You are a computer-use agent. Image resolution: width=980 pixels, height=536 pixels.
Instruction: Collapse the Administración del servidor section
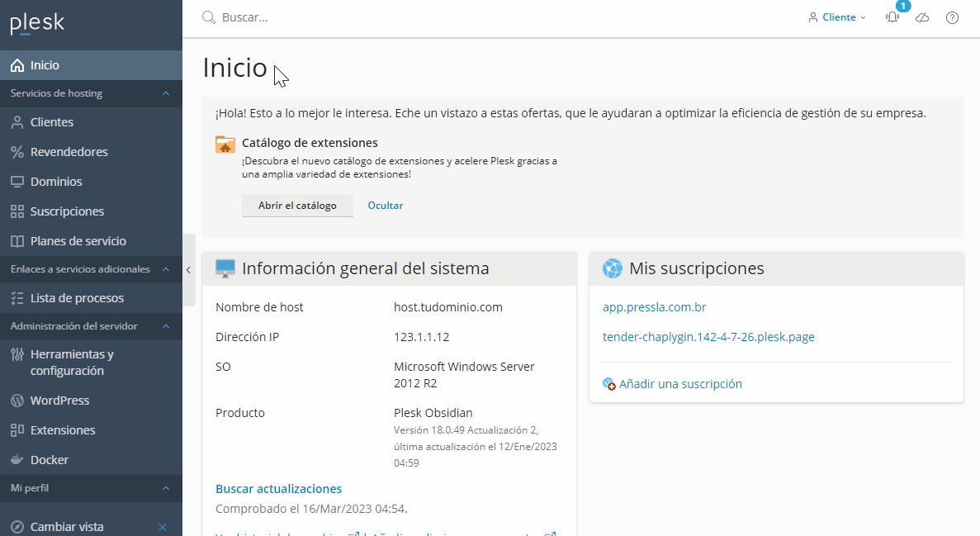point(166,326)
